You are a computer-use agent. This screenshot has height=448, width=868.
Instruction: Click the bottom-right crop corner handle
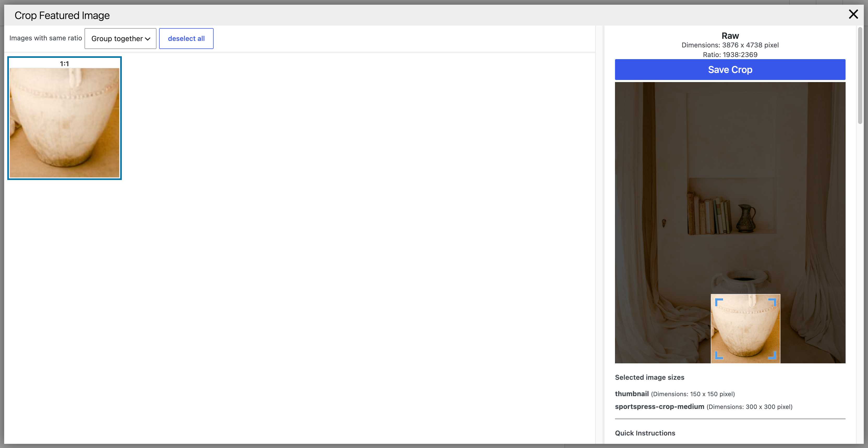click(x=772, y=355)
